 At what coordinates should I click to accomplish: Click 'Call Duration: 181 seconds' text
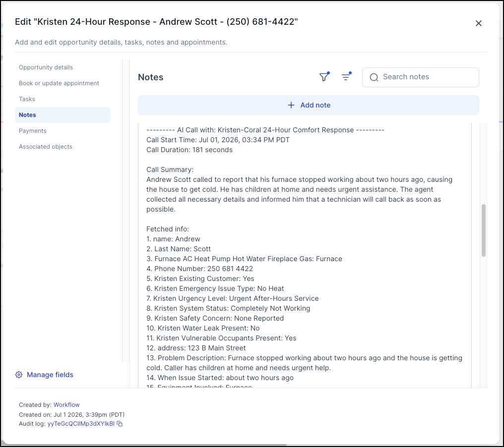(x=189, y=150)
